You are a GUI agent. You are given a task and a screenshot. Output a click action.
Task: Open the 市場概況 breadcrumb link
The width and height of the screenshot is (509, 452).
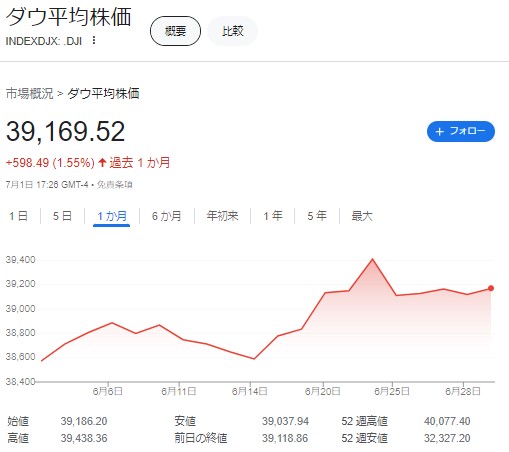click(x=29, y=94)
